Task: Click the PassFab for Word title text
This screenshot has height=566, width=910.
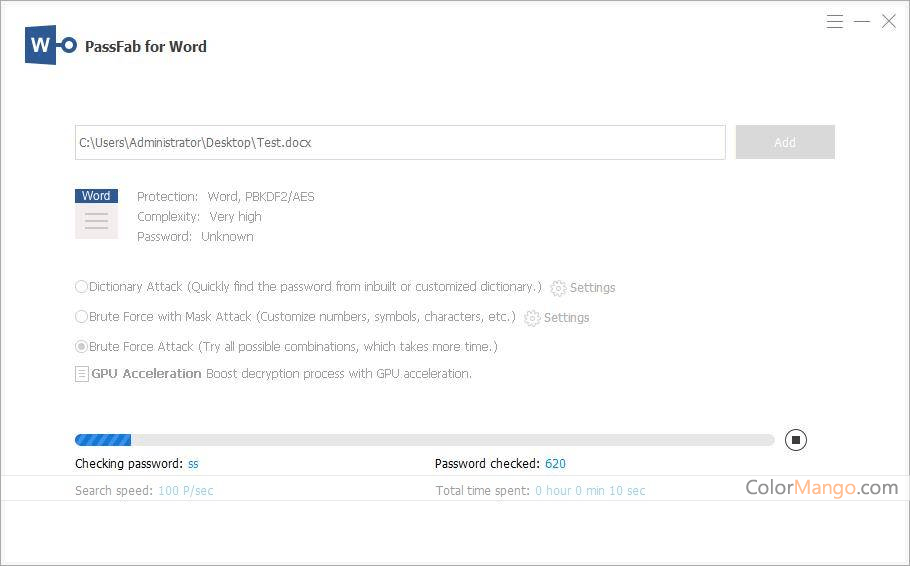Action: pyautogui.click(x=146, y=46)
